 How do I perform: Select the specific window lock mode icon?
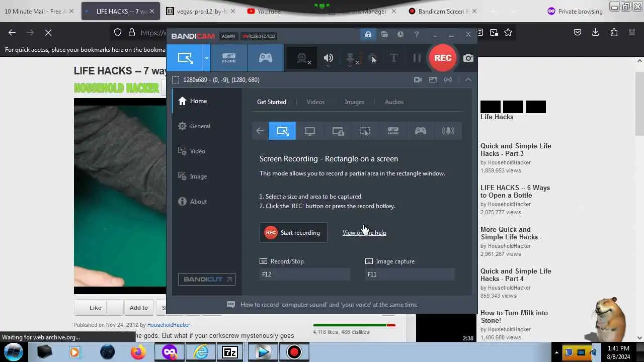[x=338, y=131]
